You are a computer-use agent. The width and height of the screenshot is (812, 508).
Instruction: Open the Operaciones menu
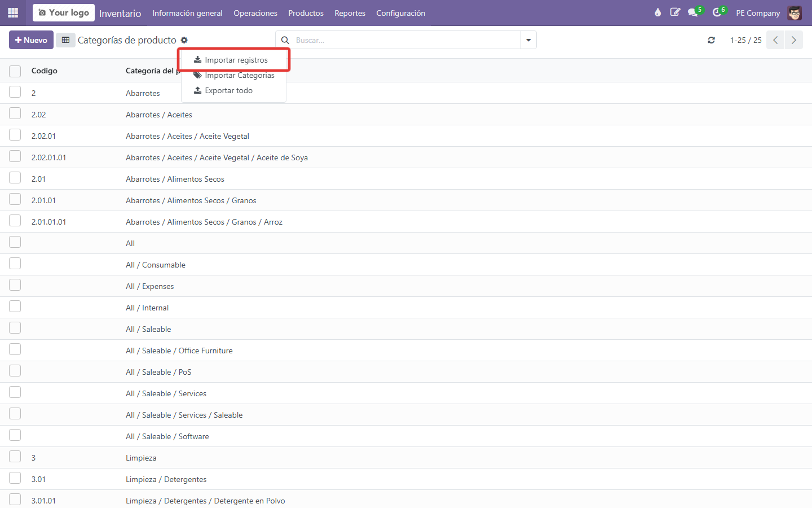tap(255, 13)
